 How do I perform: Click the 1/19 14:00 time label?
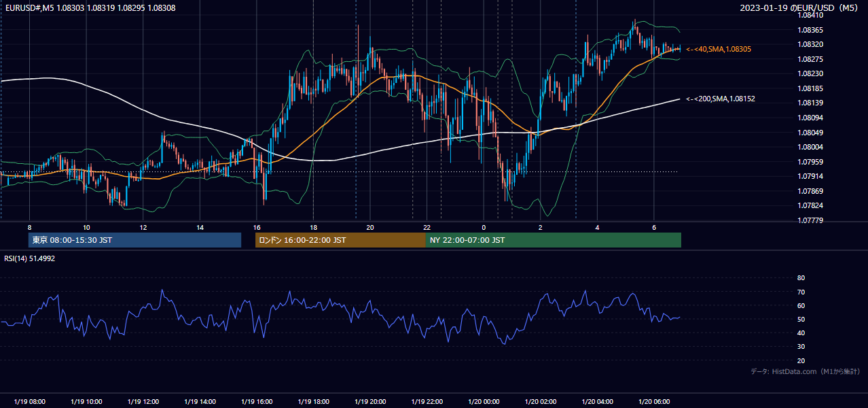pyautogui.click(x=200, y=402)
